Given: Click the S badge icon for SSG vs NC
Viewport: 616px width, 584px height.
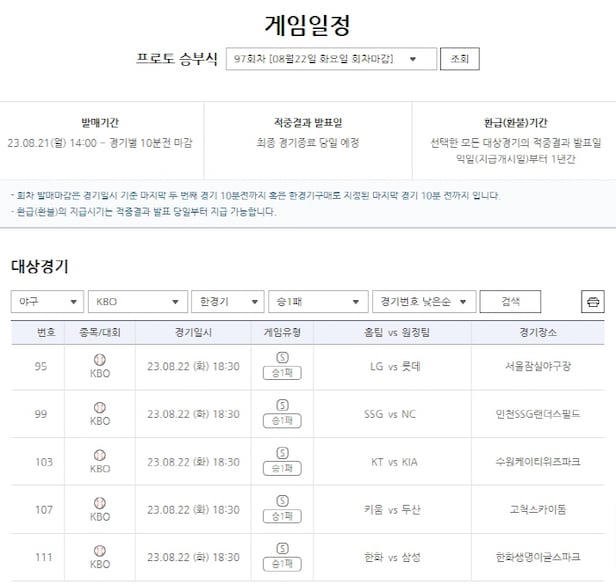Looking at the screenshot, I should 282,405.
